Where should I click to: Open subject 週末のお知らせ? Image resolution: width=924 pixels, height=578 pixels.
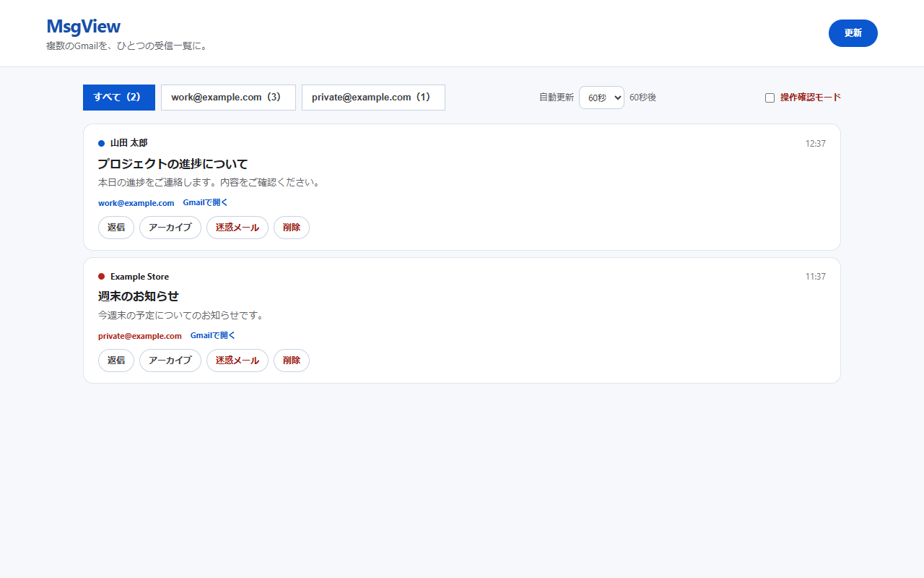[139, 296]
